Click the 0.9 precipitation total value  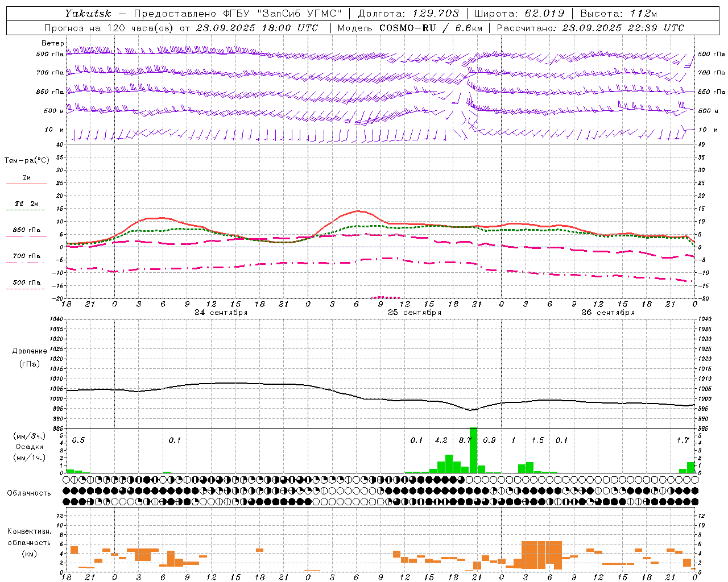coord(489,440)
